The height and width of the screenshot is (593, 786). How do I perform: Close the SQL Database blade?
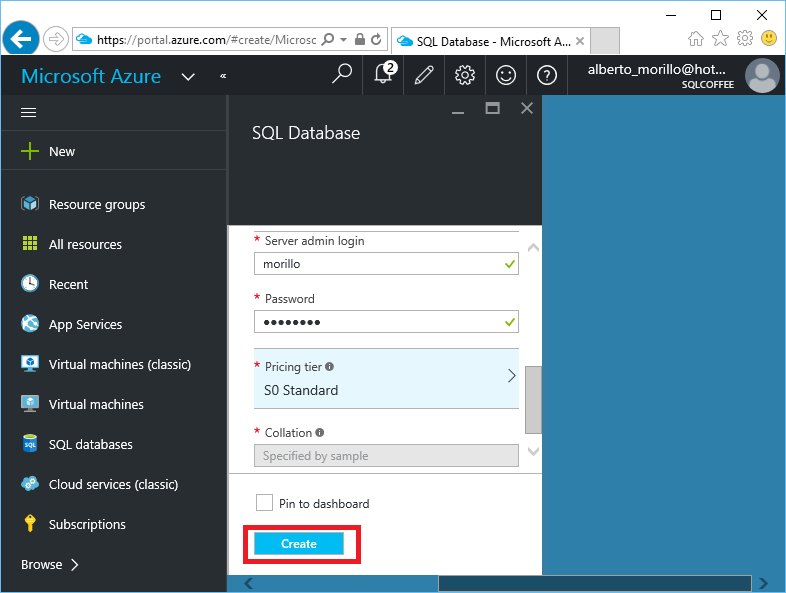coord(527,108)
